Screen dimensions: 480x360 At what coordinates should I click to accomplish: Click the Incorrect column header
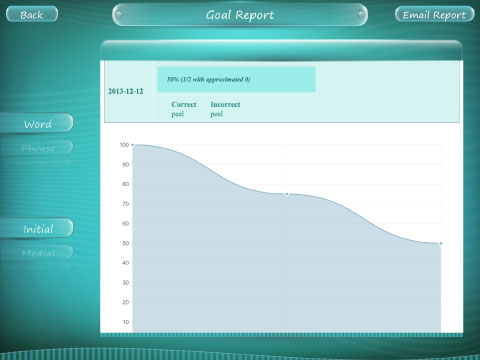[225, 104]
